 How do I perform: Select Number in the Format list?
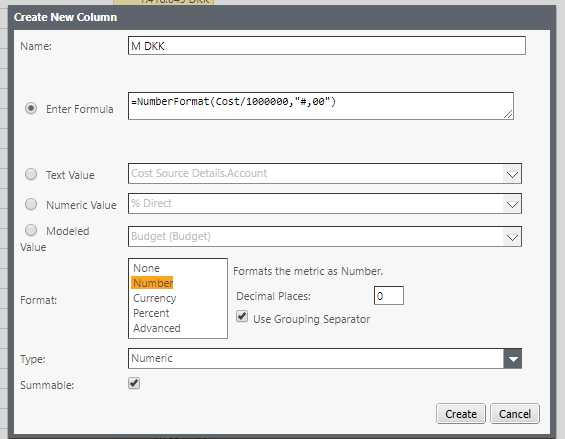click(153, 283)
